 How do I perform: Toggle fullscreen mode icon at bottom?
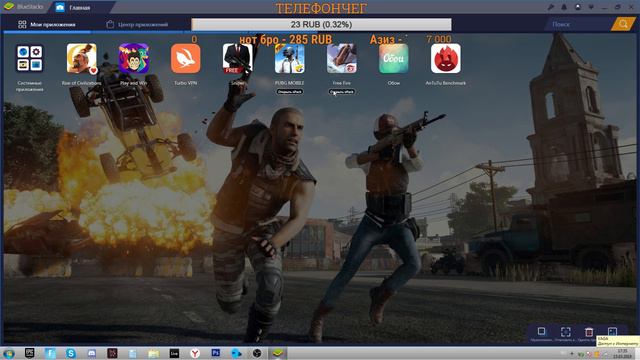pyautogui.click(x=566, y=331)
